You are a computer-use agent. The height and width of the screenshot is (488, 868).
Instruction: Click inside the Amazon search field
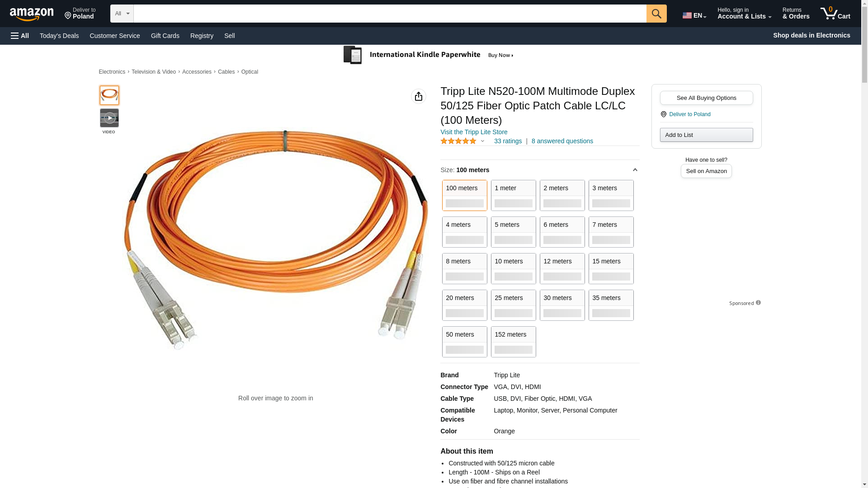pos(389,14)
